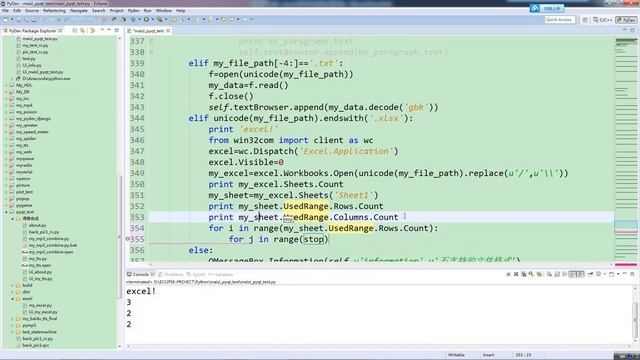The image size is (640, 360).
Task: Click the Open Console icon
Action: pyautogui.click(x=611, y=274)
